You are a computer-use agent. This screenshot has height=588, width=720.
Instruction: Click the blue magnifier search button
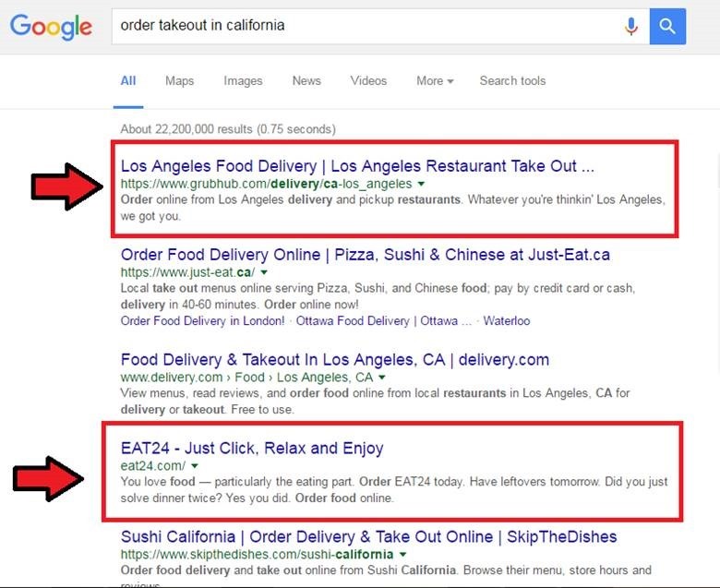(667, 26)
